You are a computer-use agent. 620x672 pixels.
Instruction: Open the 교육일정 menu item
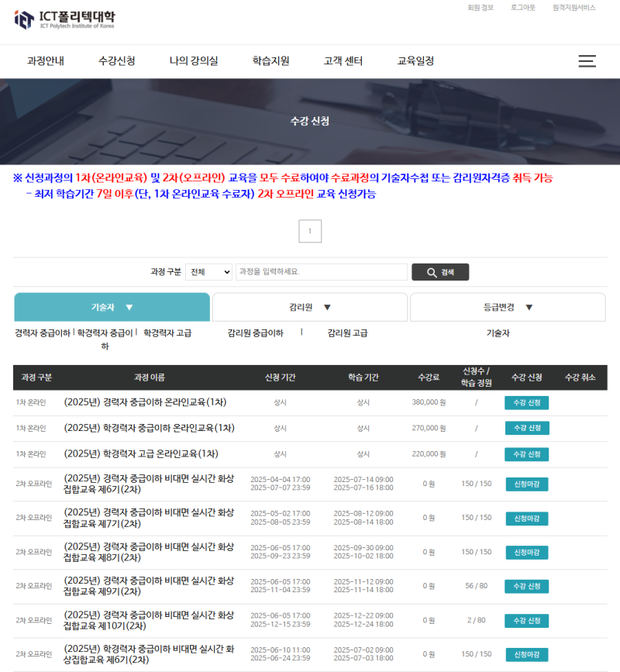click(414, 62)
